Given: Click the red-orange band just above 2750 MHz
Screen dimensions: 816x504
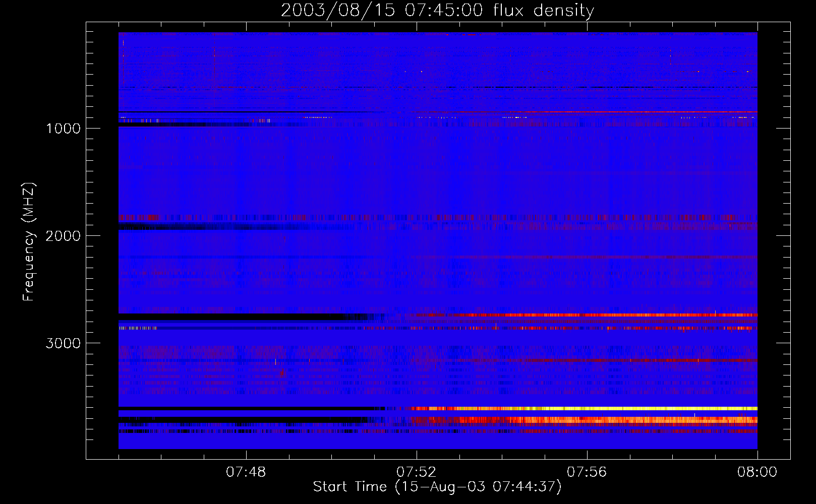Looking at the screenshot, I should [x=584, y=315].
